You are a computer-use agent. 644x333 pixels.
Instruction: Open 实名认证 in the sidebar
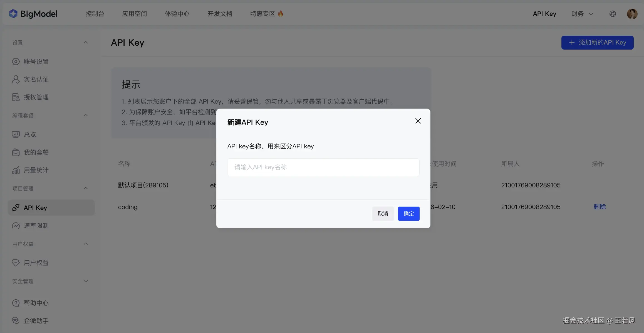(x=36, y=79)
